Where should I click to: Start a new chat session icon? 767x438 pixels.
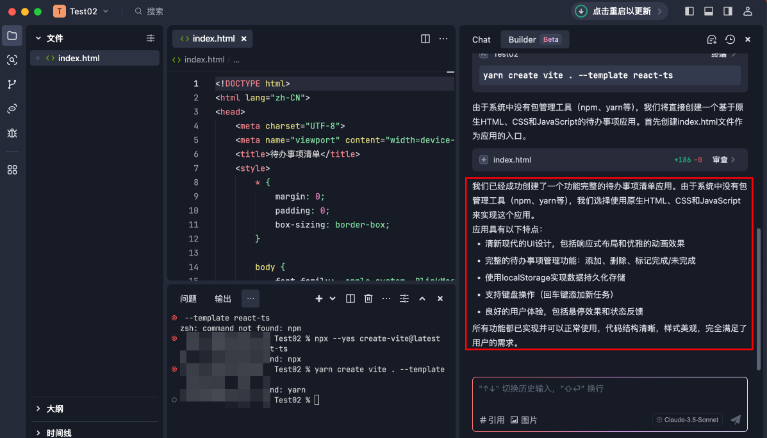(x=711, y=40)
